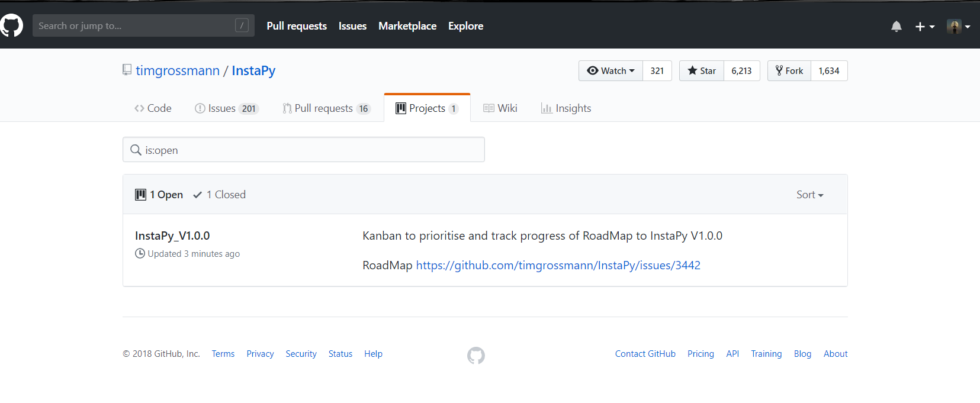The image size is (980, 403).
Task: Click the Updated 3 minutes ago text
Action: (x=194, y=254)
